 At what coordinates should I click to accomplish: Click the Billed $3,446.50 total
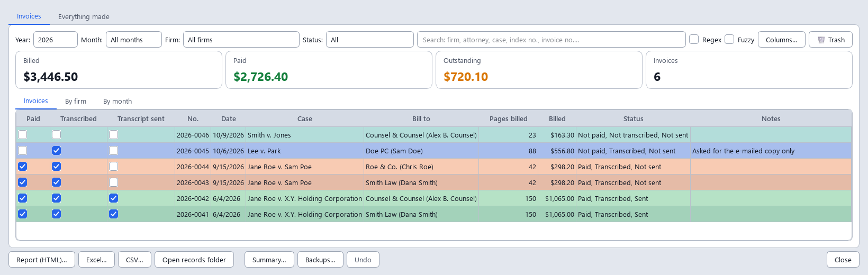tap(119, 70)
